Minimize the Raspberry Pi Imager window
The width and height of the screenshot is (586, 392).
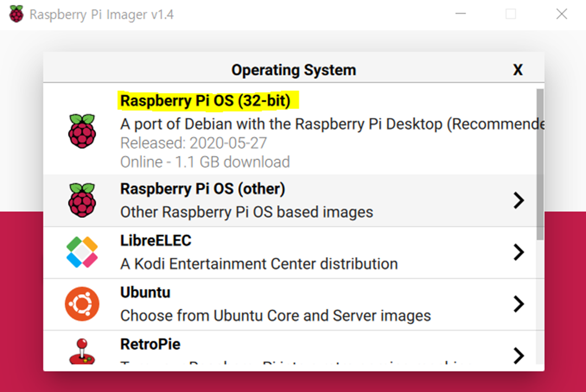tap(461, 14)
